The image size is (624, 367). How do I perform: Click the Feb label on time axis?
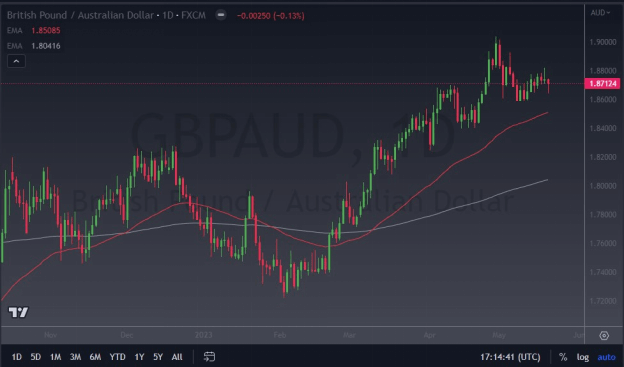coord(280,335)
